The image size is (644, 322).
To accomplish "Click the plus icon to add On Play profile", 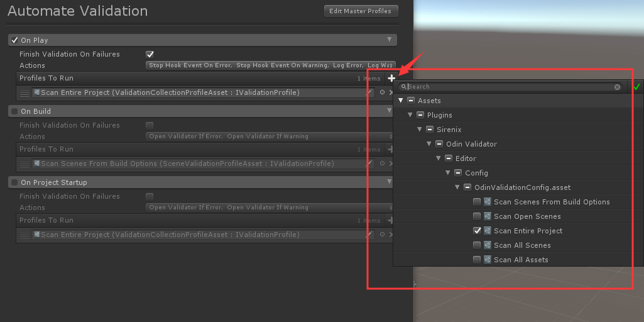I will pyautogui.click(x=391, y=78).
